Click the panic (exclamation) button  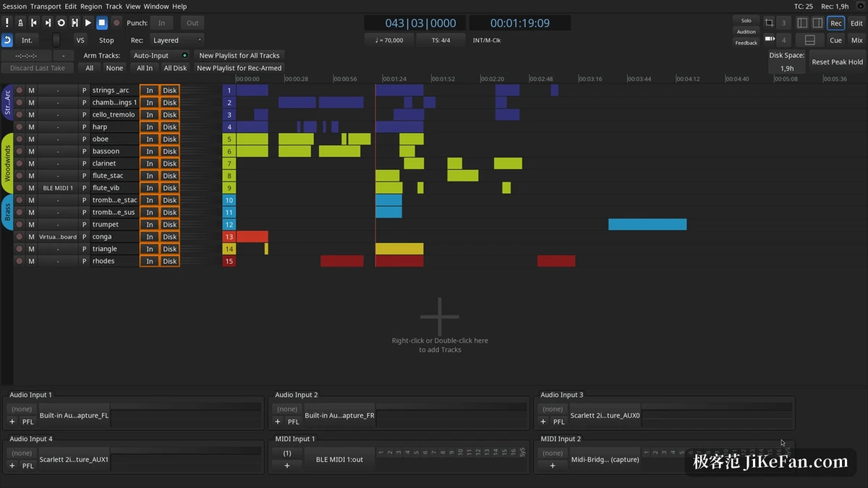click(x=7, y=23)
